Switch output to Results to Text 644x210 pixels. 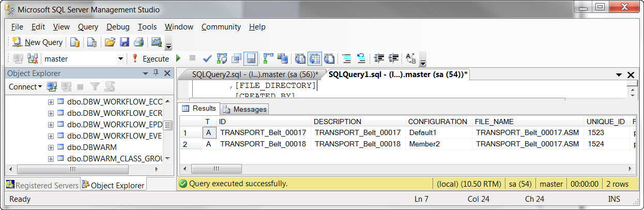pyautogui.click(x=300, y=58)
